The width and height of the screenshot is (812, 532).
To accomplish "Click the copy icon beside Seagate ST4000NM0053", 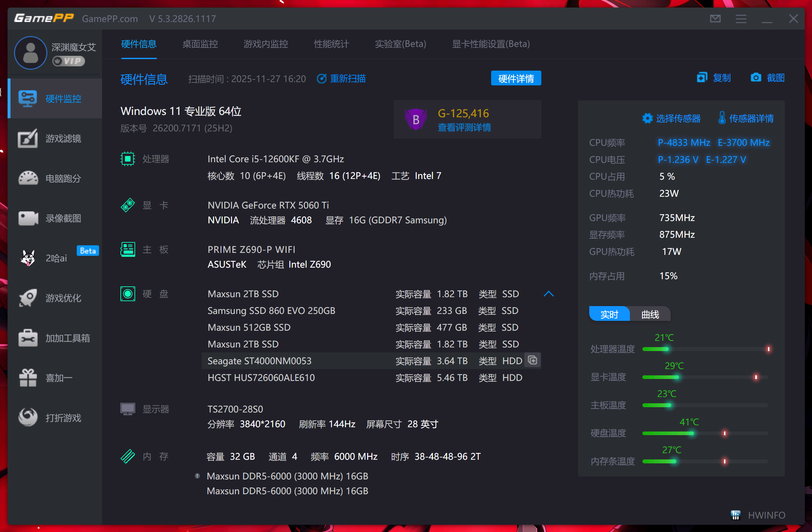I will pyautogui.click(x=532, y=360).
